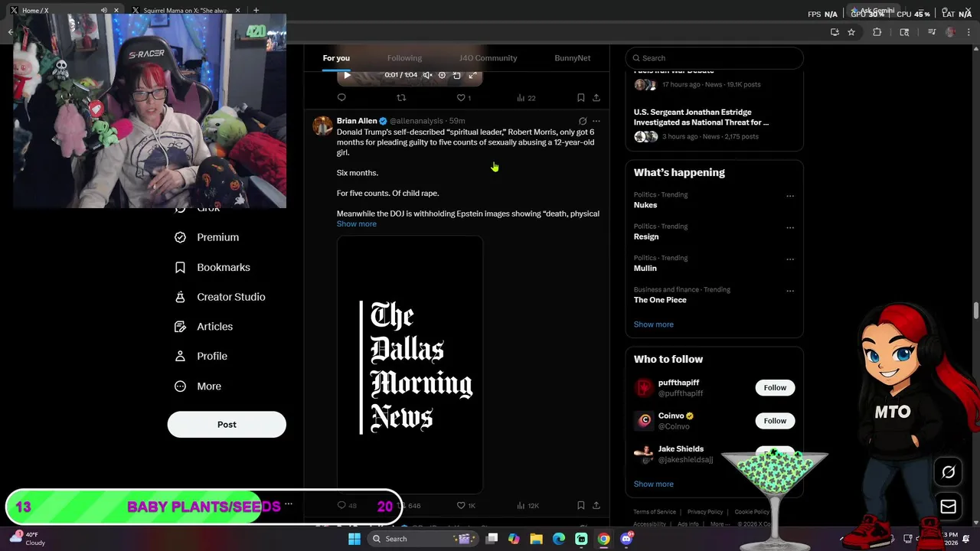Go to Profile in the sidebar

pos(201,356)
